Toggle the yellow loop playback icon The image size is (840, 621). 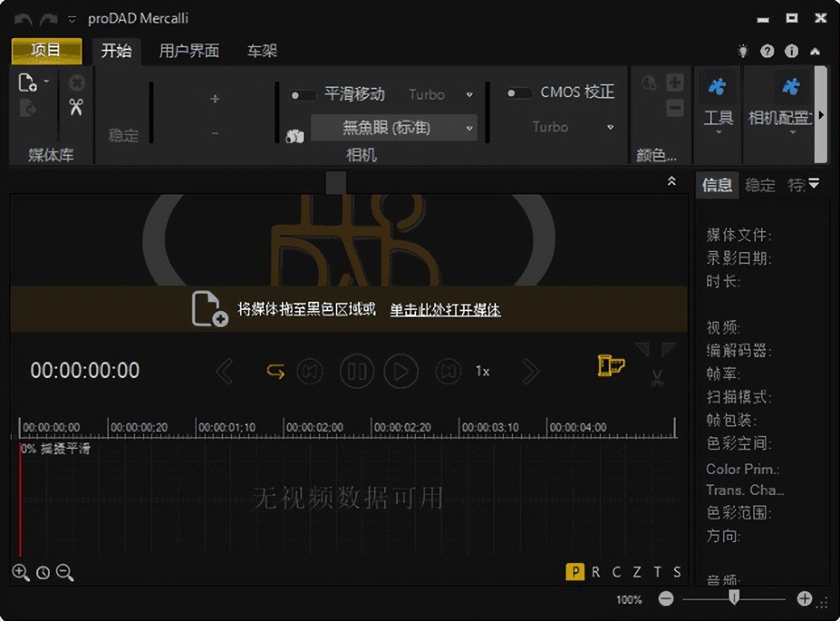tap(276, 372)
